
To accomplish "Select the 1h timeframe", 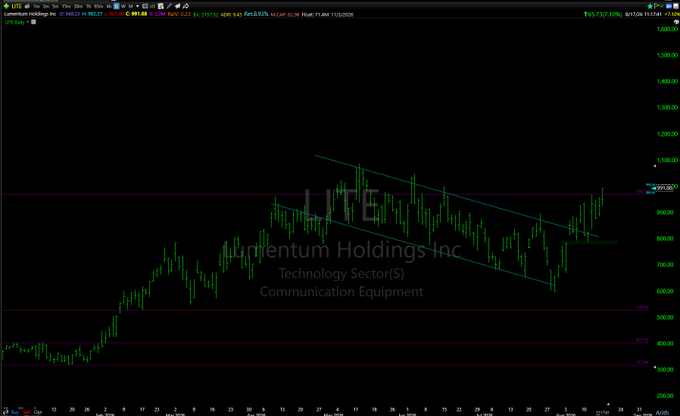I will coord(88,6).
